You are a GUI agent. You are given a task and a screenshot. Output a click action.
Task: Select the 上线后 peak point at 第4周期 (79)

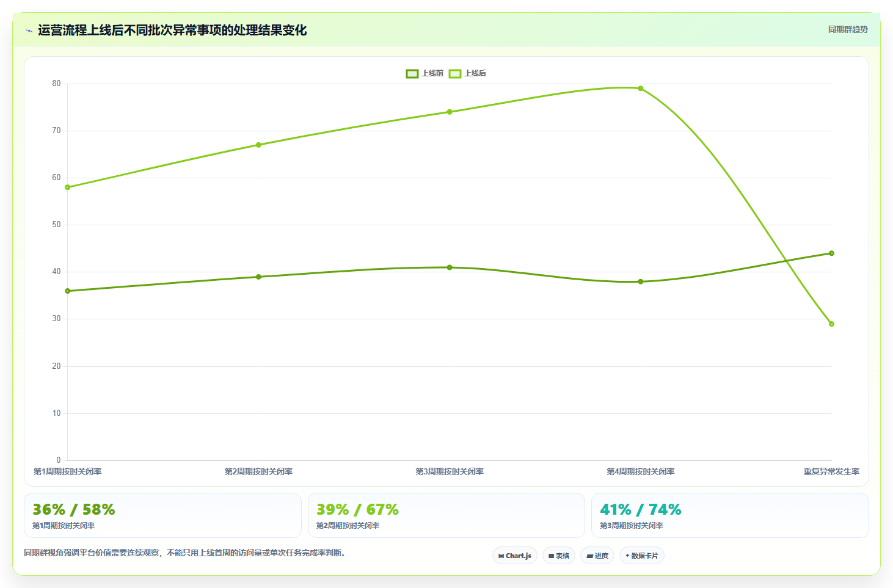(x=641, y=89)
